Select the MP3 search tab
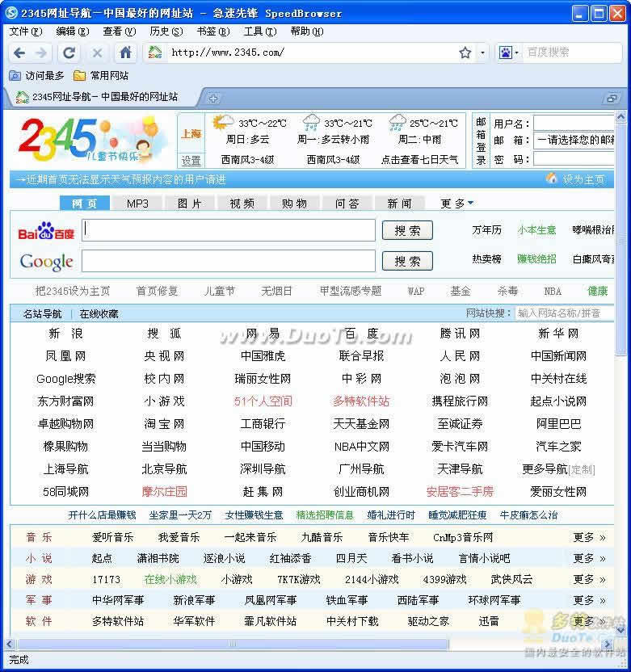The image size is (631, 672). pyautogui.click(x=137, y=204)
